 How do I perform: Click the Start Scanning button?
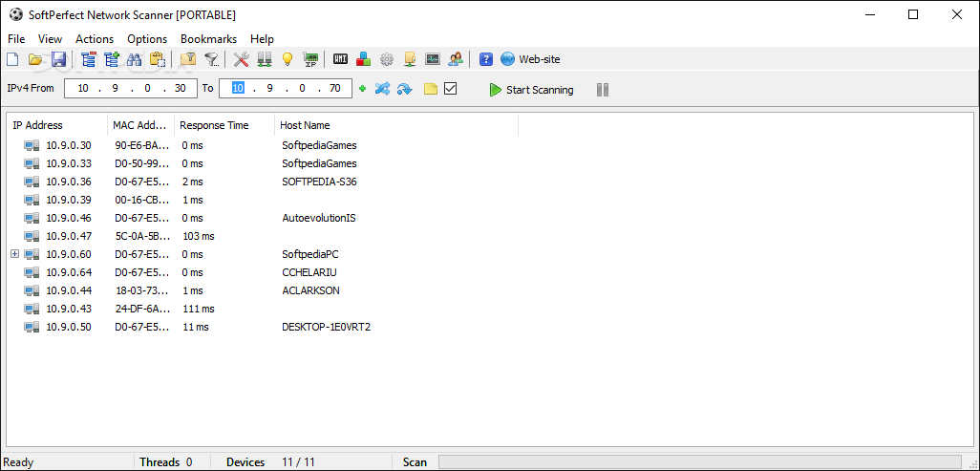pos(531,90)
